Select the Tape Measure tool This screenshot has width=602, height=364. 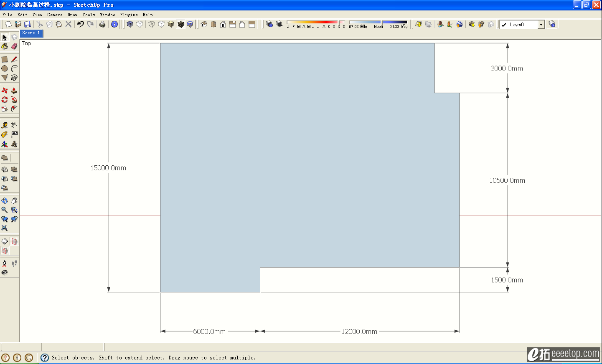(x=5, y=125)
